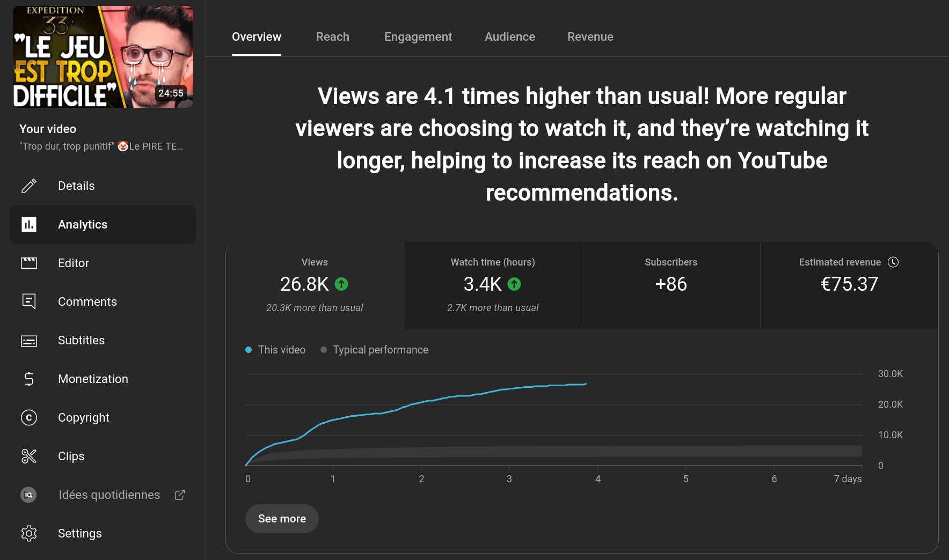Click the clock icon beside Estimated revenue

click(893, 262)
